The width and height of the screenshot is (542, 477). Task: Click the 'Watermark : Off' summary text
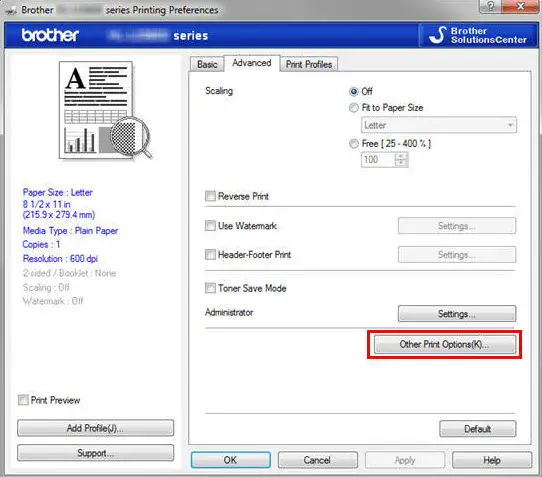pos(53,301)
